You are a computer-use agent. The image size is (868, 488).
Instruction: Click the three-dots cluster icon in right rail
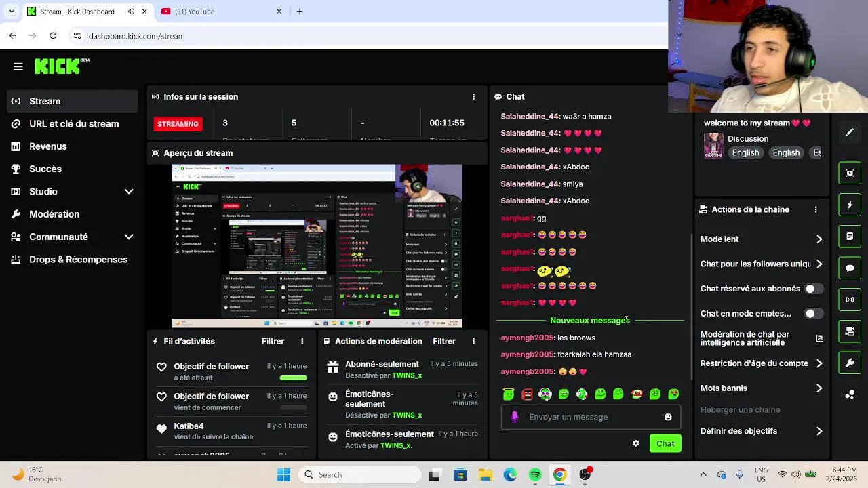coord(850,394)
